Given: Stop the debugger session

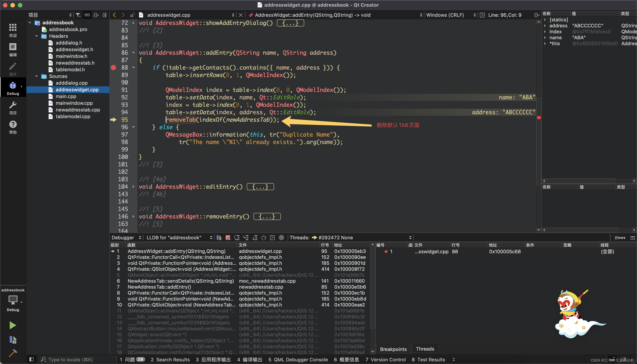Looking at the screenshot, I should (x=228, y=237).
